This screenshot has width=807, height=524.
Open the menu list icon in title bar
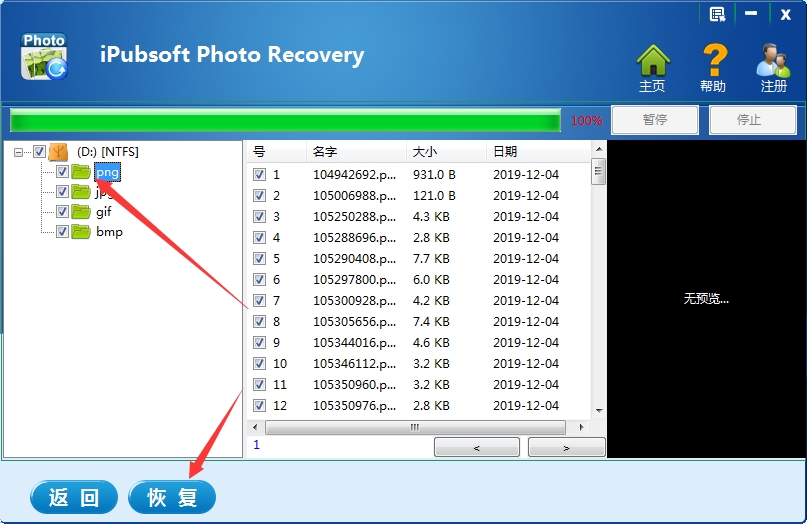[717, 14]
